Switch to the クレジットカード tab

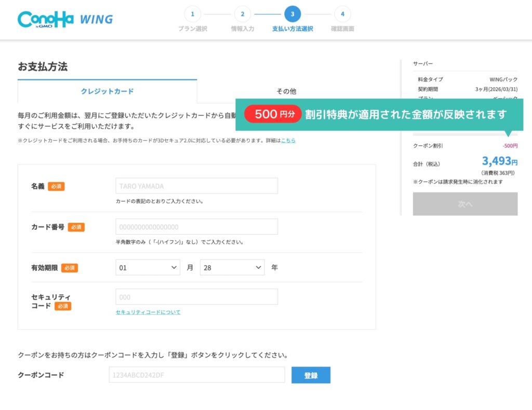tap(107, 91)
